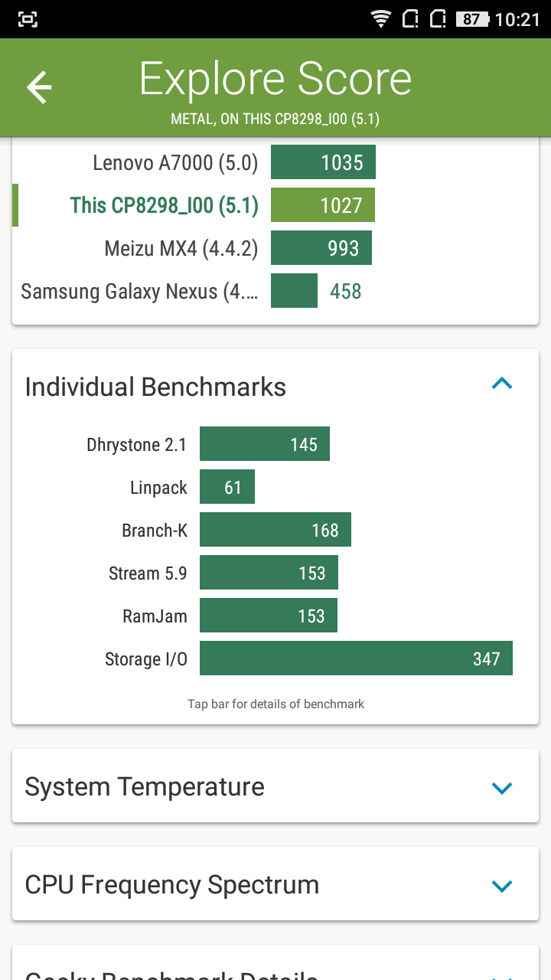551x980 pixels.
Task: Tap the System Temperature heading
Action: (x=145, y=787)
